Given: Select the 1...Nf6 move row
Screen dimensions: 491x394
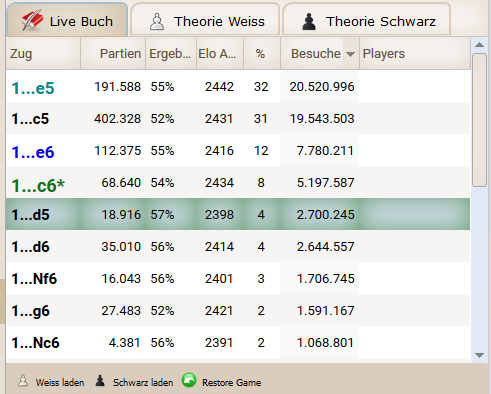Looking at the screenshot, I should point(238,278).
